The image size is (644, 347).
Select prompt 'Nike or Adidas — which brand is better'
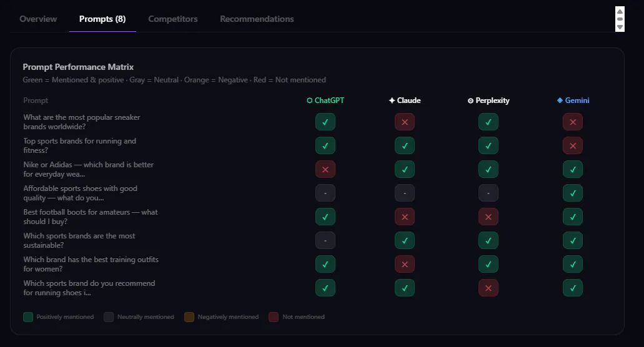[x=88, y=169]
